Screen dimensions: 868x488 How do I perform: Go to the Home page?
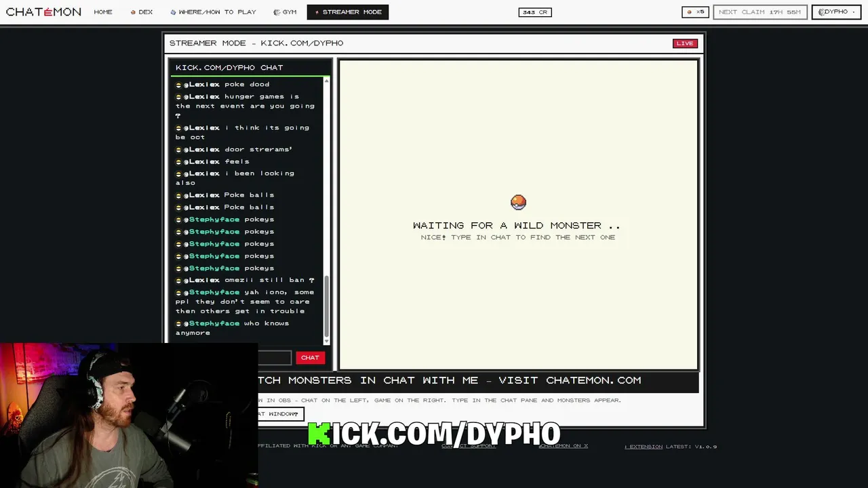tap(103, 12)
